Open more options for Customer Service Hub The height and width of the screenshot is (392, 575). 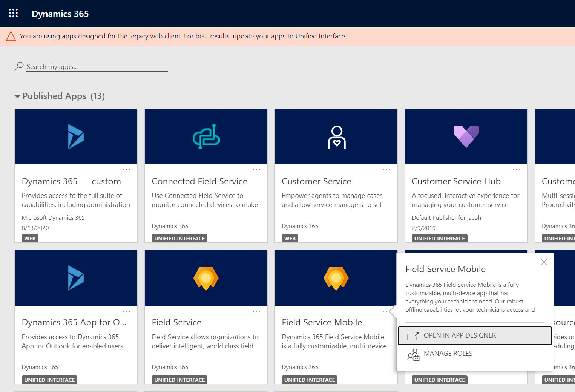(517, 170)
